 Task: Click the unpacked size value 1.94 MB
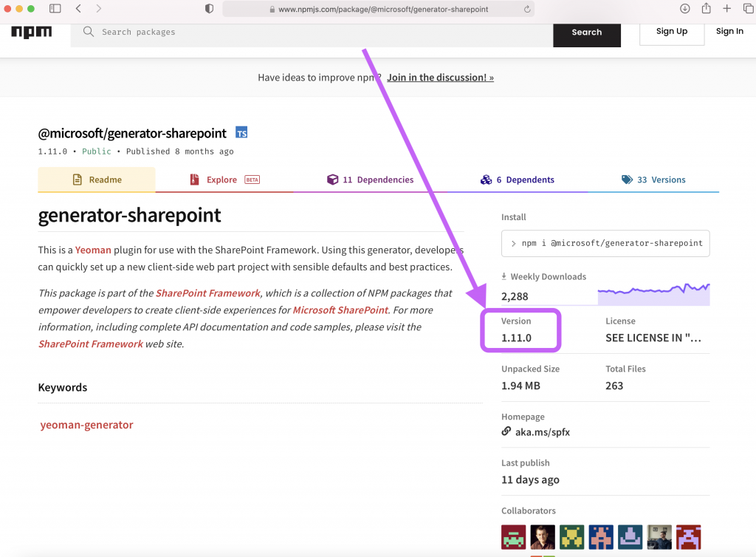coord(520,386)
